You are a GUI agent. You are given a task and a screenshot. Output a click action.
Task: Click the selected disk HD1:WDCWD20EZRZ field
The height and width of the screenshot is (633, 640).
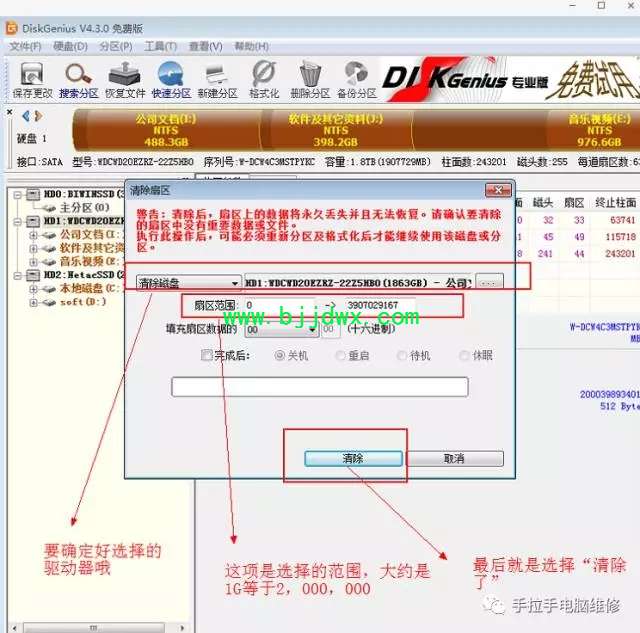[358, 282]
